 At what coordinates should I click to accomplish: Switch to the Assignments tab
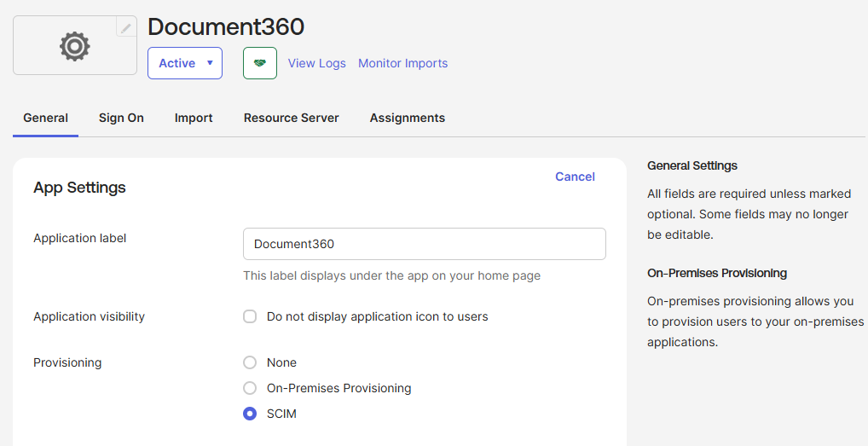coord(408,118)
